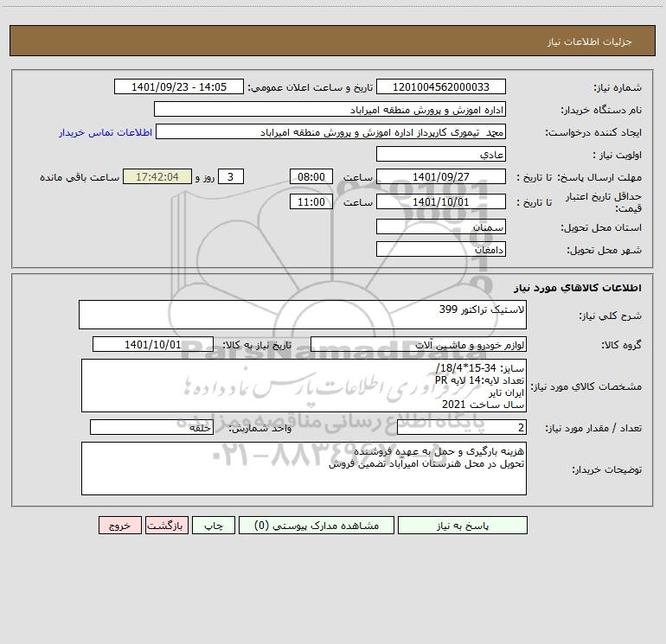Click the تعداد / مقدار مورد نیاز label
Image resolution: width=666 pixels, height=644 pixels.
click(x=593, y=429)
